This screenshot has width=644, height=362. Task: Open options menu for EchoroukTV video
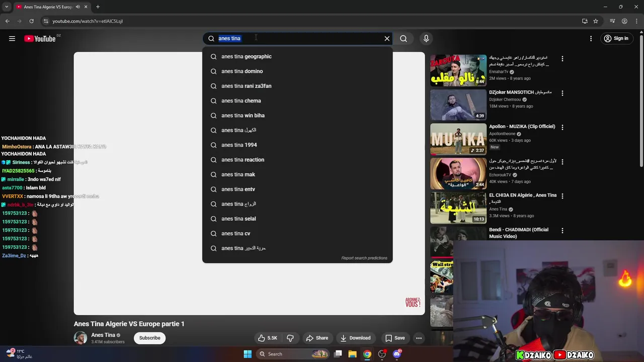[x=562, y=162]
